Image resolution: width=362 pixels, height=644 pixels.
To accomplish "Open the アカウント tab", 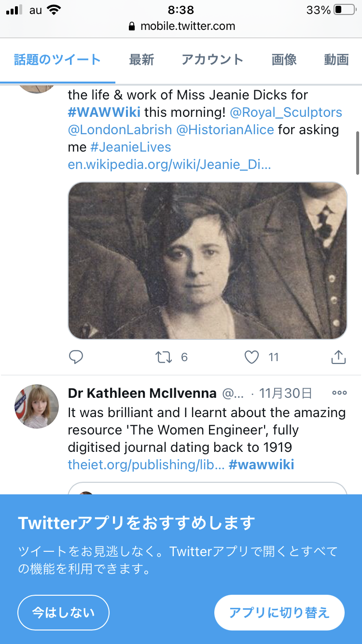I will [212, 60].
